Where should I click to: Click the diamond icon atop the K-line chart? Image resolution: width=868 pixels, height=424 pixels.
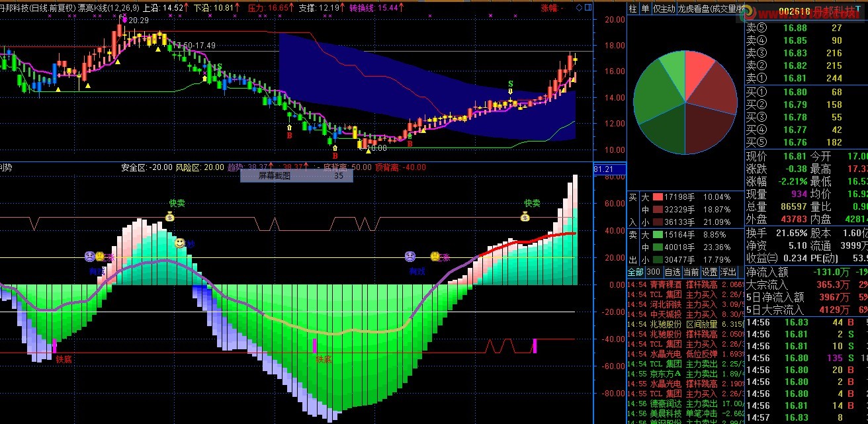580,8
